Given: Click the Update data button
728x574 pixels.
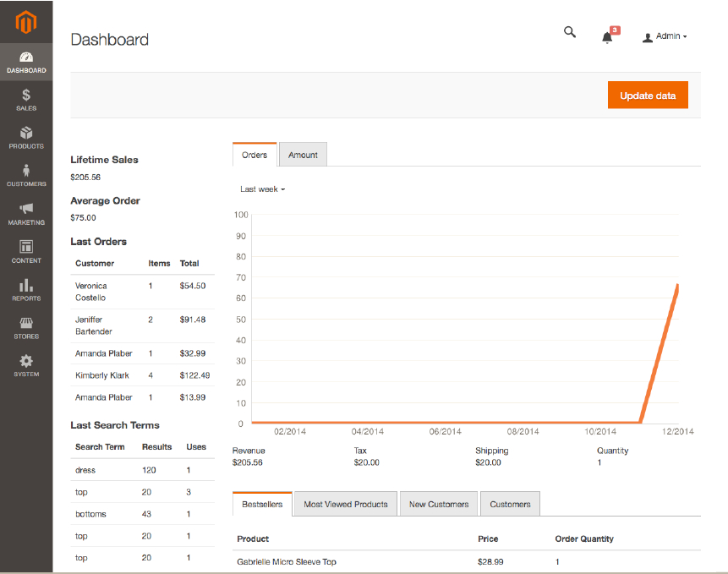Looking at the screenshot, I should 648,96.
